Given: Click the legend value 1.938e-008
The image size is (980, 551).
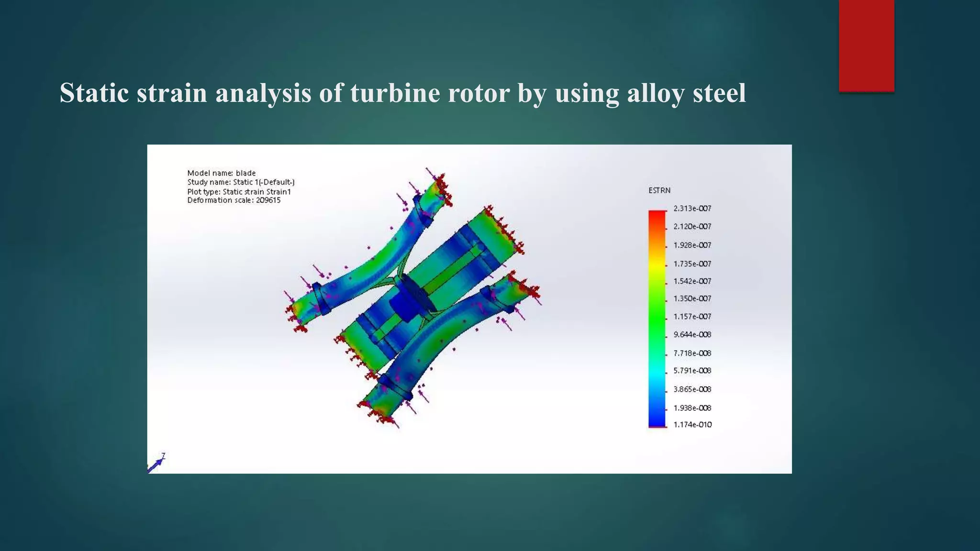Looking at the screenshot, I should pyautogui.click(x=692, y=408).
